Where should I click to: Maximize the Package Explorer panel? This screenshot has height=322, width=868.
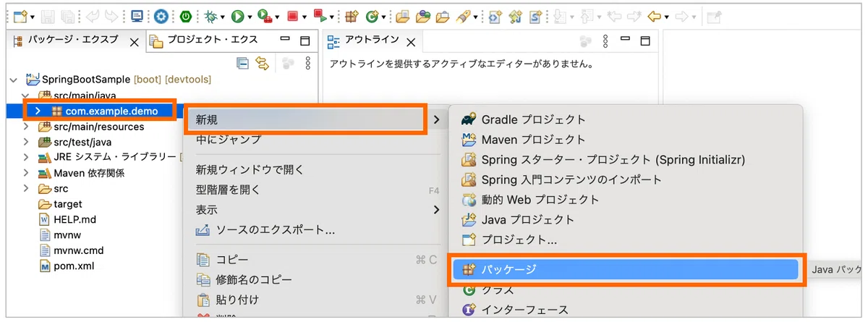(x=305, y=41)
